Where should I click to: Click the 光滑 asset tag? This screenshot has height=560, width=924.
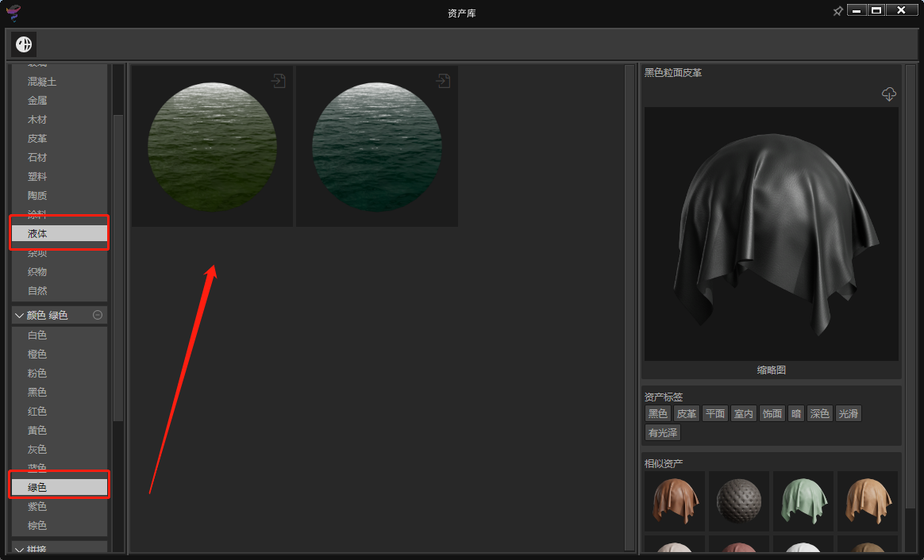(849, 413)
